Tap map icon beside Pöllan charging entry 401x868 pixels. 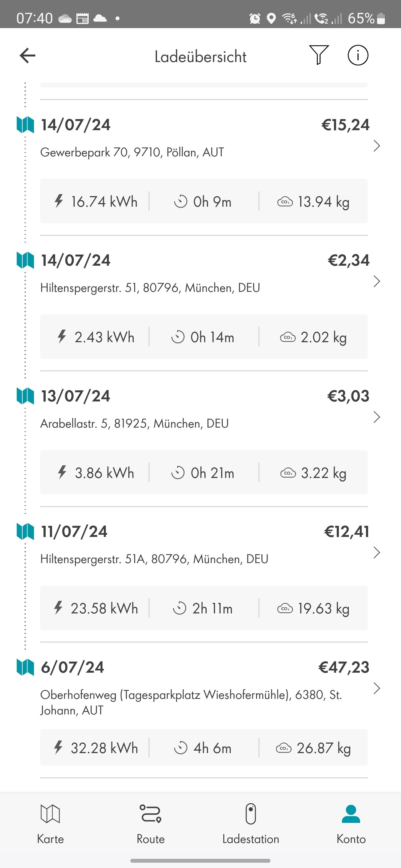pyautogui.click(x=25, y=125)
